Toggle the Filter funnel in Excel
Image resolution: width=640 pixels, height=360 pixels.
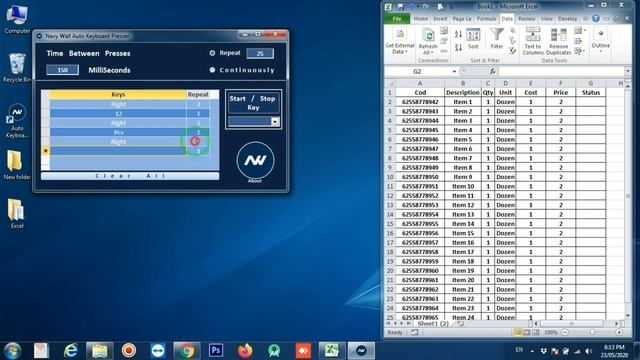pos(497,39)
